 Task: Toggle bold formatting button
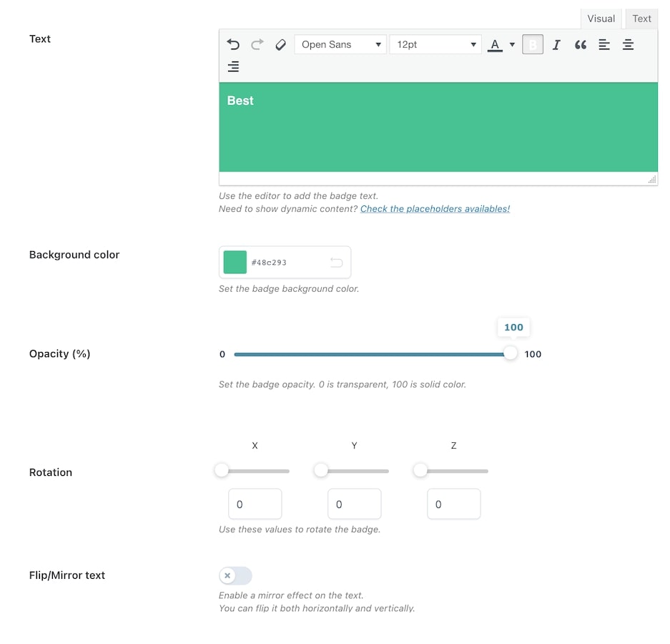(533, 44)
